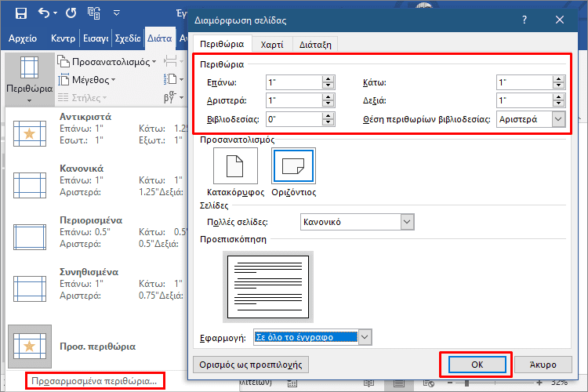This screenshot has height=392, width=588.
Task: Click the Κάτω margin input field
Action: tap(524, 82)
